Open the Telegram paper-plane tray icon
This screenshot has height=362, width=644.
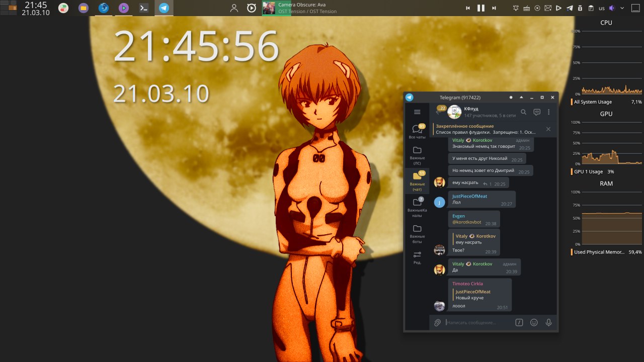(x=570, y=8)
